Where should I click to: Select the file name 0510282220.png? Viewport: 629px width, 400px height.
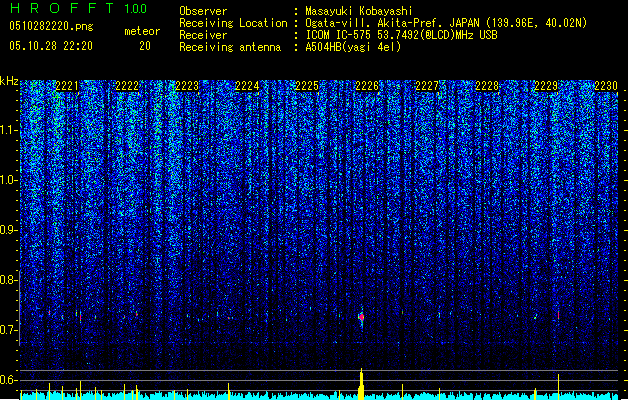(51, 26)
